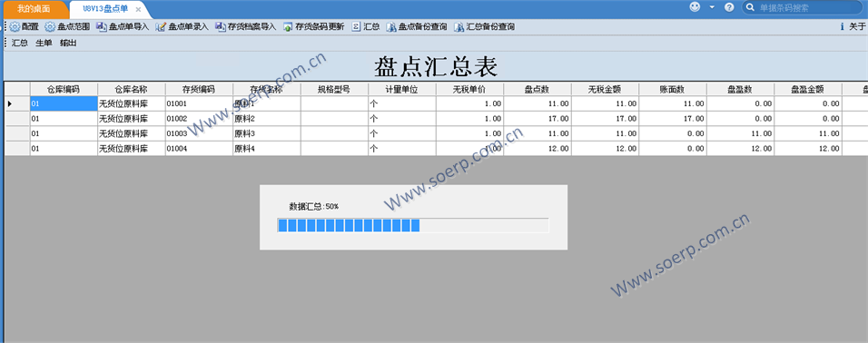
Task: Click the 数据汇总 progress bar
Action: coord(413,225)
